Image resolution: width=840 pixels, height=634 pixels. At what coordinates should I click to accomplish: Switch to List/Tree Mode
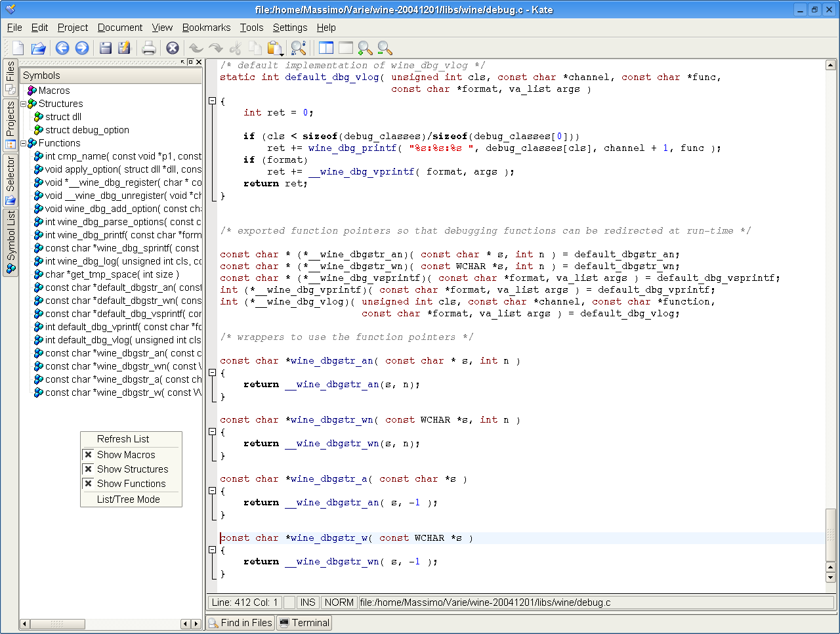[x=131, y=499]
